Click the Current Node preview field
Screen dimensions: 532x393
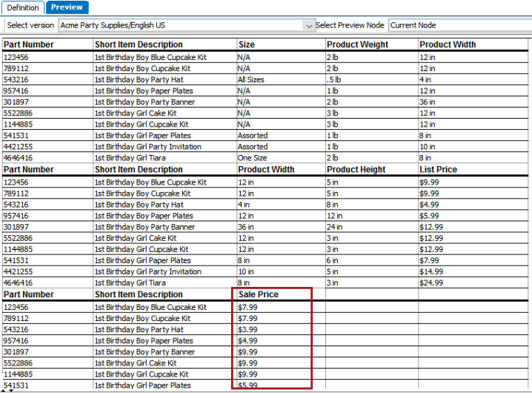[x=460, y=25]
